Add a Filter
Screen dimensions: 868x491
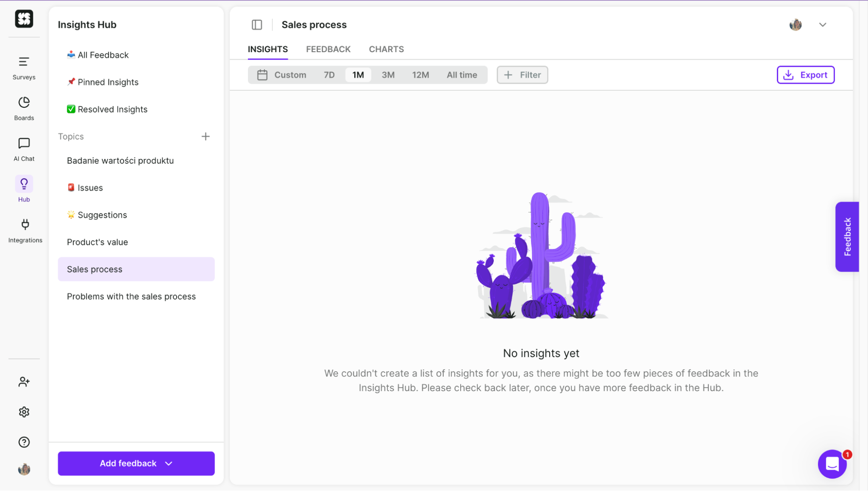click(522, 75)
